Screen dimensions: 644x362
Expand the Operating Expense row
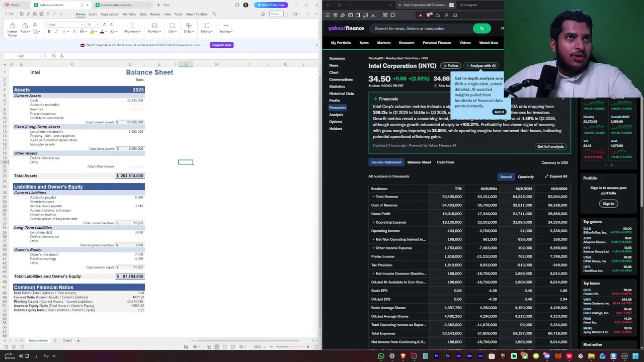point(373,222)
